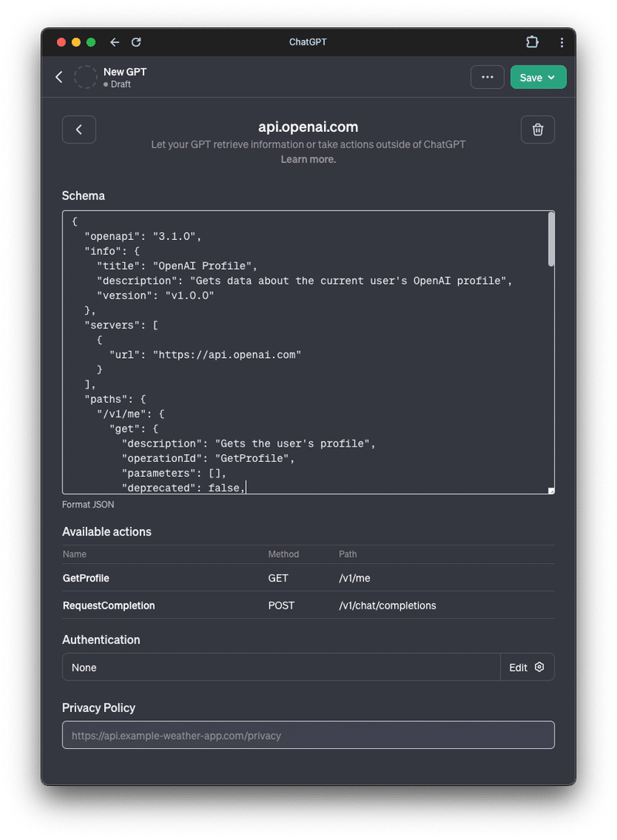
Task: Expand the Save dropdown button
Action: click(x=538, y=77)
